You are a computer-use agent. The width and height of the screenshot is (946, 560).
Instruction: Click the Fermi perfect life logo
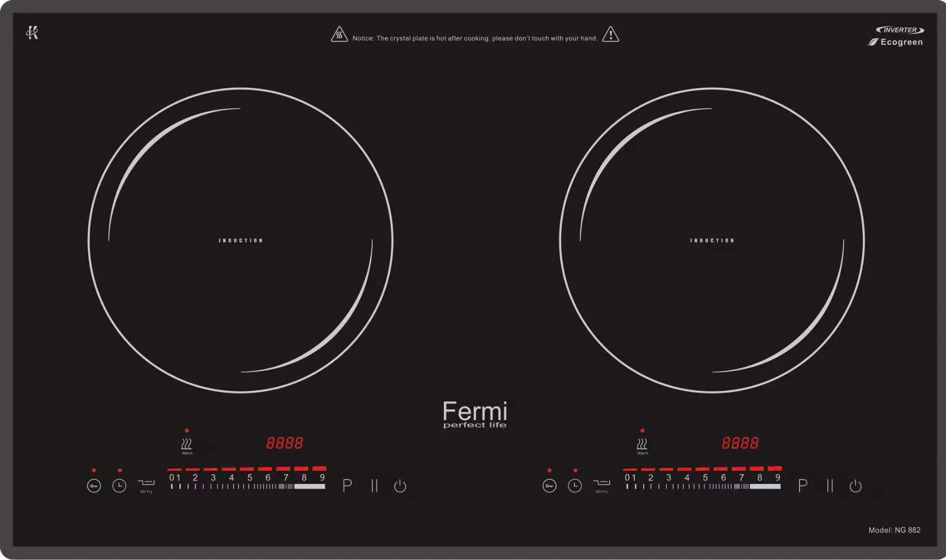(475, 415)
